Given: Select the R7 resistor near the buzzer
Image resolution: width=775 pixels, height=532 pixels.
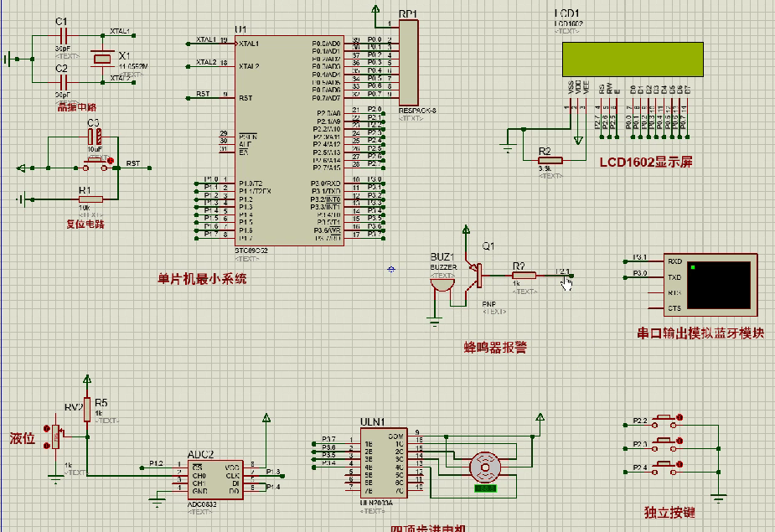Looking at the screenshot, I should [x=524, y=274].
